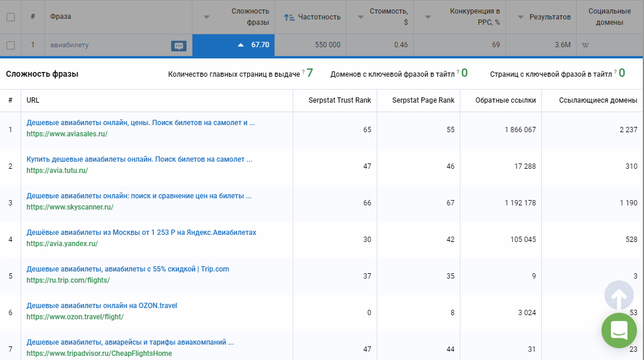Click the Serpstat Trust Rank column header

click(x=339, y=100)
